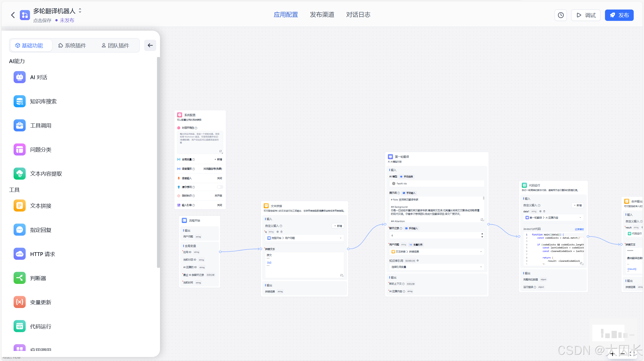Open the 文本拼接 > 拼接结果 dropdown
The width and height of the screenshot is (644, 361).
(436, 251)
